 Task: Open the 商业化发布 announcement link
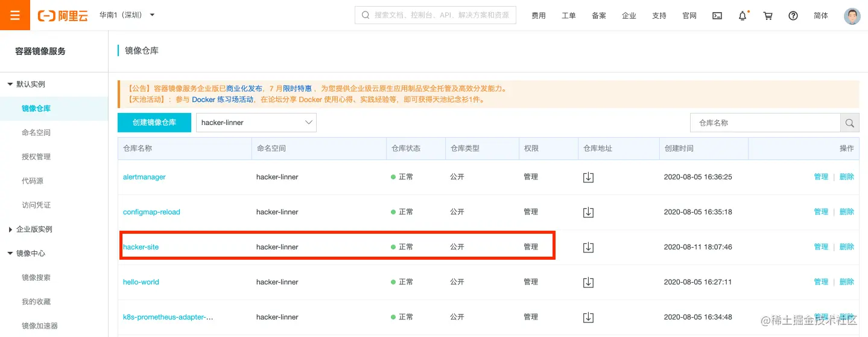coord(244,89)
